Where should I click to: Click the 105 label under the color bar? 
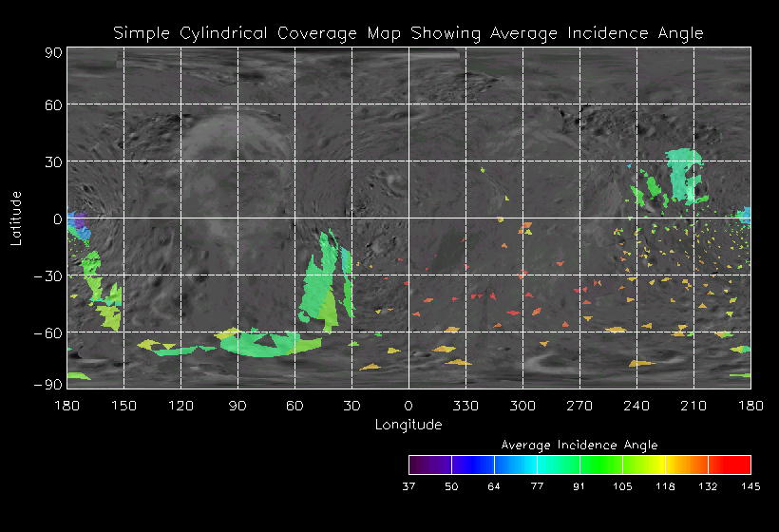coord(622,486)
